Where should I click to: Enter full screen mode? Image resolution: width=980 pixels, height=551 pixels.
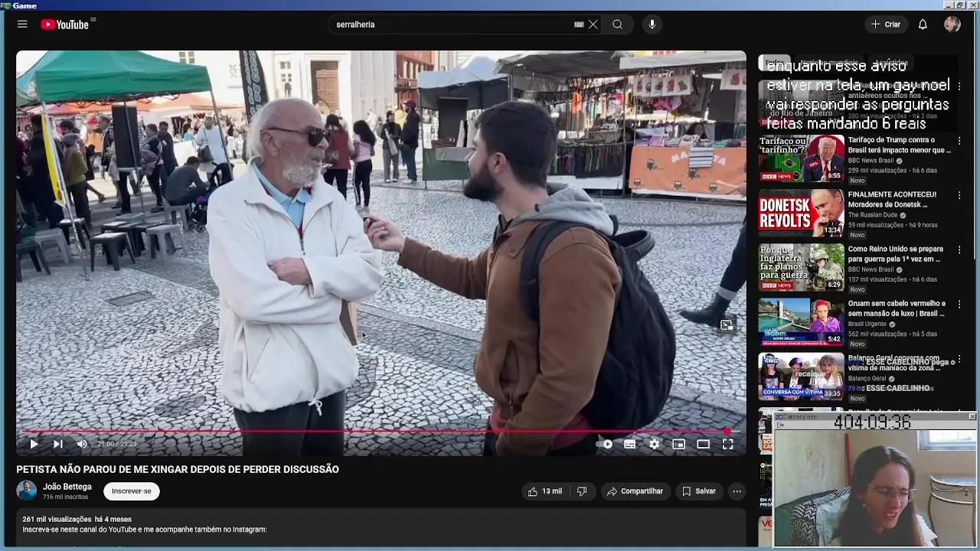728,444
